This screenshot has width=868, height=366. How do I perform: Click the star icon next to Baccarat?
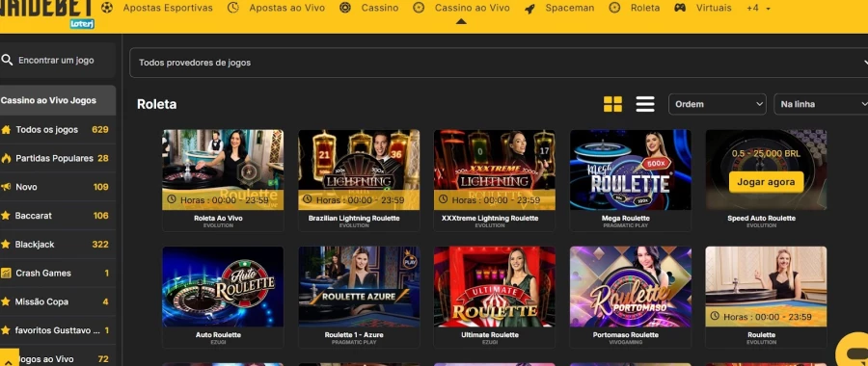(x=6, y=216)
